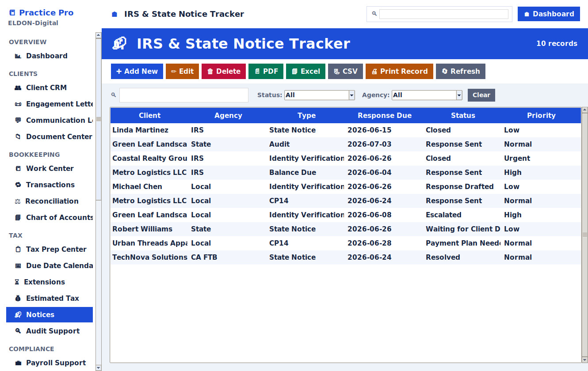Open Estimated Tax section
588x371 pixels.
(50, 299)
